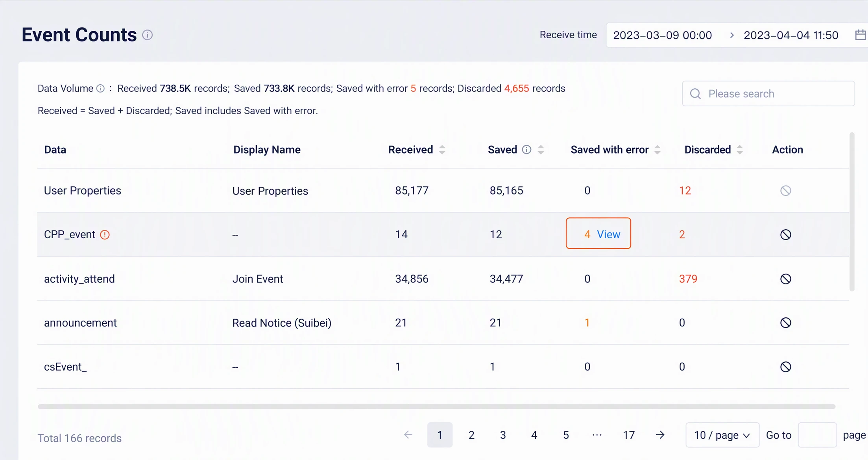
Task: Open the 10 / page dropdown
Action: (722, 435)
